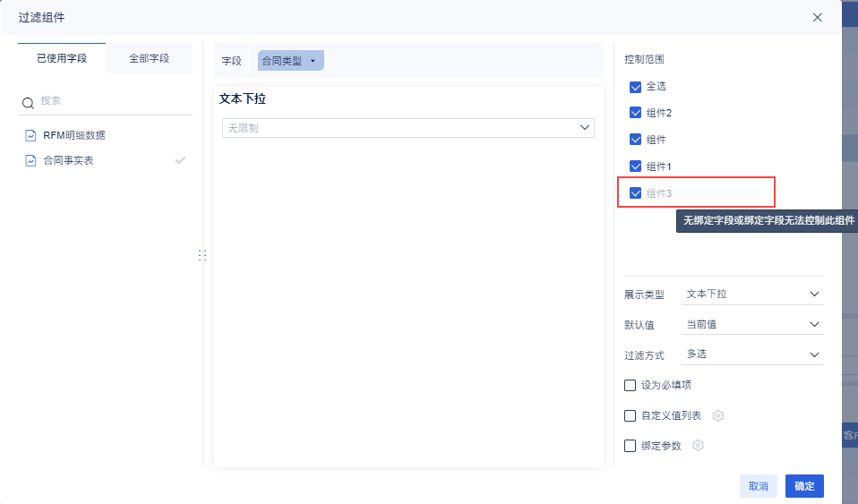Click the RFM明细数据 table icon
Screen dimensions: 858x504
point(30,135)
